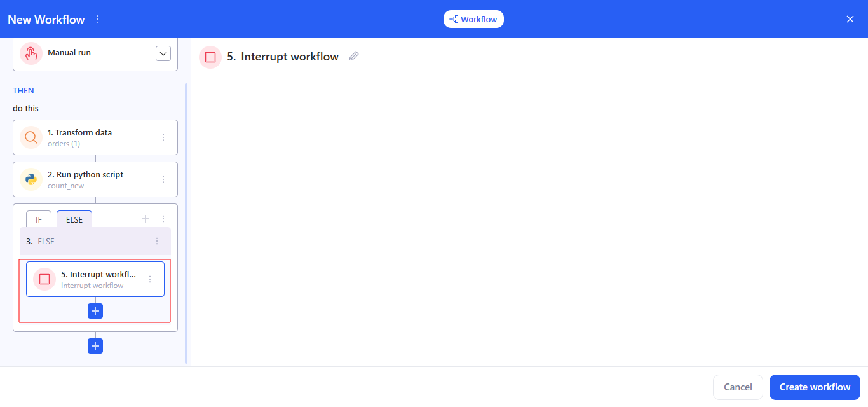Click the Python logo on Run python script step

tap(31, 179)
